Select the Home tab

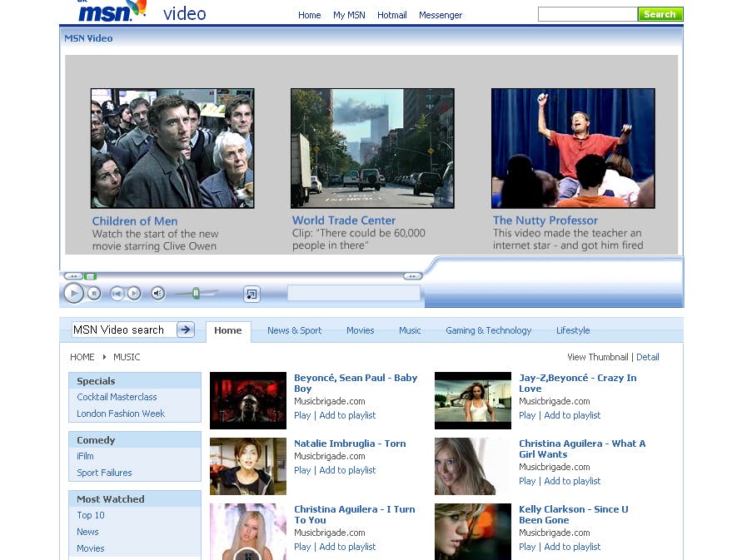pos(228,331)
